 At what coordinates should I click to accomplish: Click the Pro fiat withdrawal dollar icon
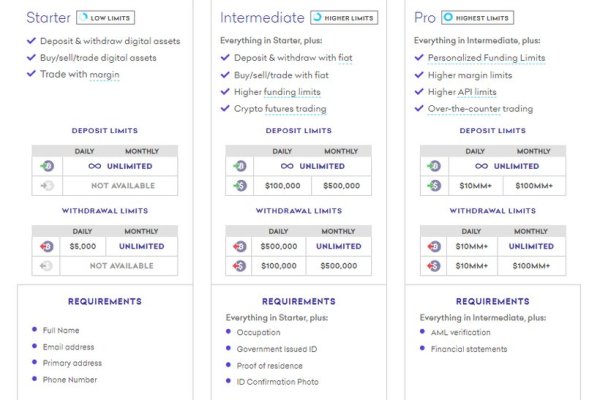point(434,266)
